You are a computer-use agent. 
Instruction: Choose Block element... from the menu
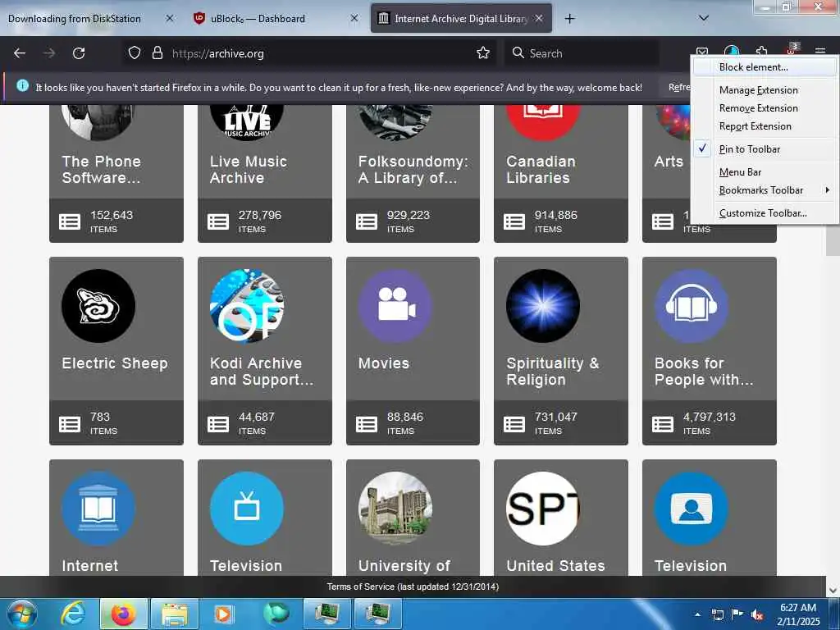[765, 67]
